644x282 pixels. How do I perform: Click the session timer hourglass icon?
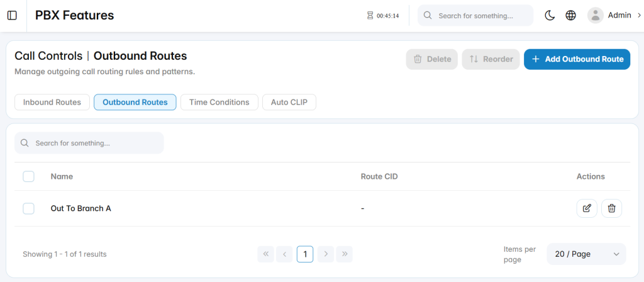(x=370, y=16)
